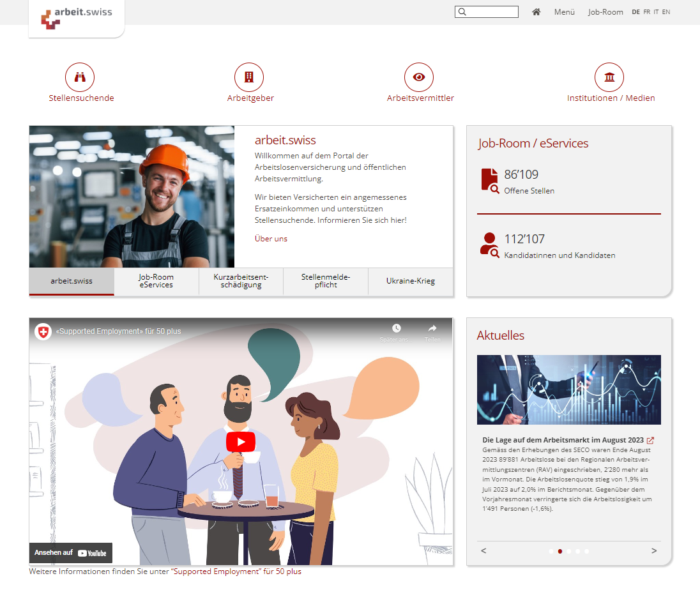Viewport: 700px width, 590px height.
Task: Select DE language
Action: [x=635, y=12]
